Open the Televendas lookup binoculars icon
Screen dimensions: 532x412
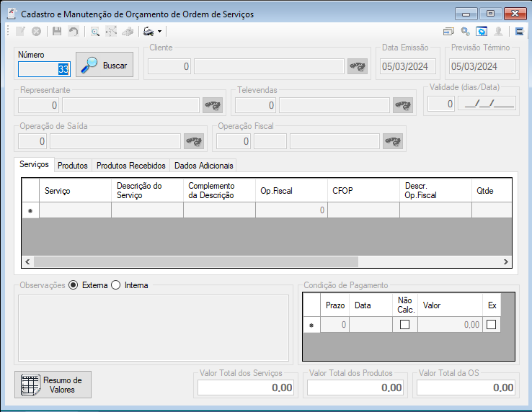403,105
